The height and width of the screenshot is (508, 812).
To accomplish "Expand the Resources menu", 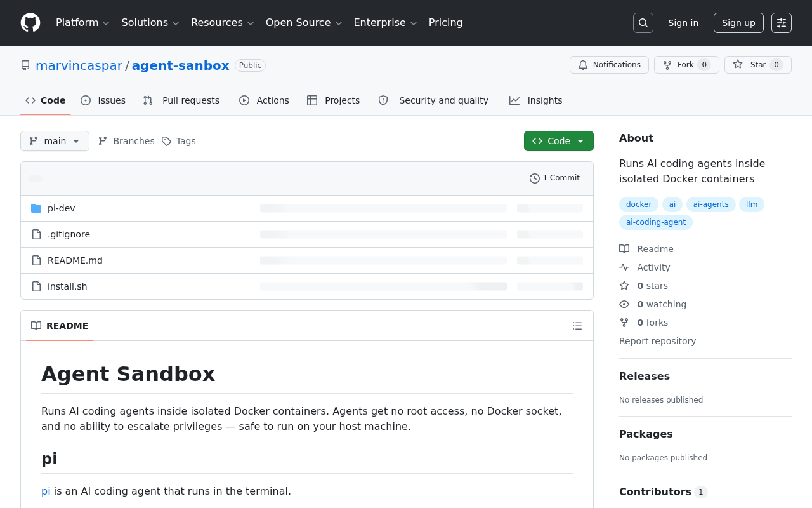I will 222,23.
